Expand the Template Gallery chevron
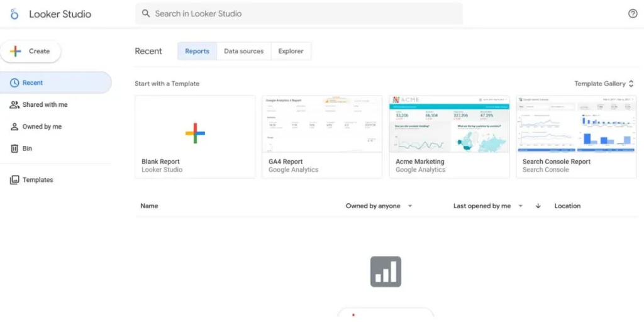The height and width of the screenshot is (322, 644). click(631, 84)
